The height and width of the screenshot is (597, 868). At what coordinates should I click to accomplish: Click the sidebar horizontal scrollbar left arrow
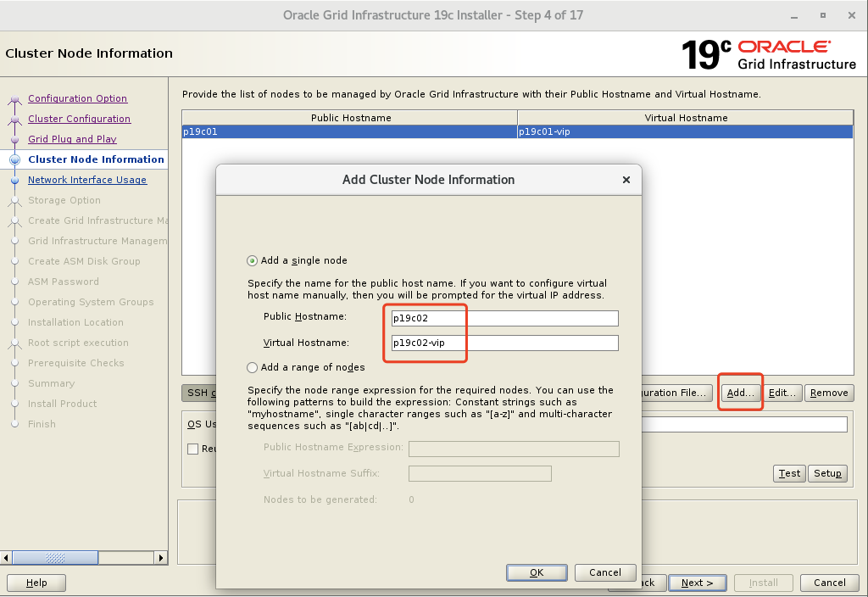point(7,558)
